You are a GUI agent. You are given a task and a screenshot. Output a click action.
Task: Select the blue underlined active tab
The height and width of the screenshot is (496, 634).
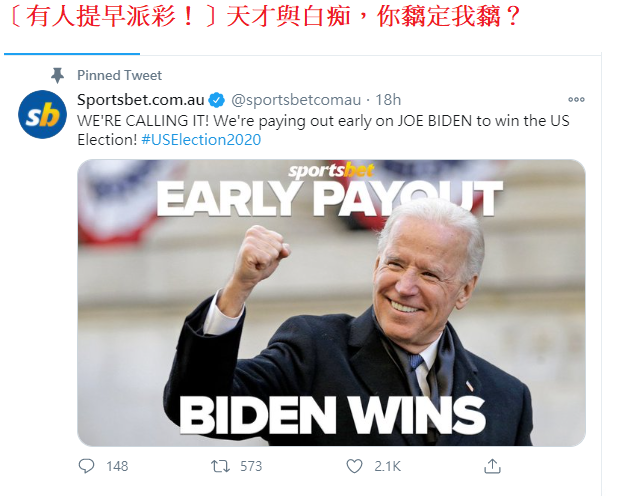(x=72, y=53)
